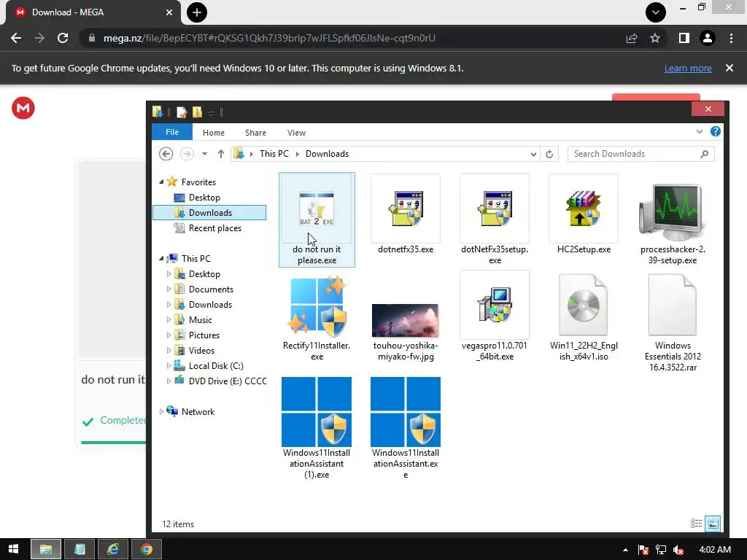Open the View ribbon tab
Viewport: 747px width, 560px height.
coord(296,133)
